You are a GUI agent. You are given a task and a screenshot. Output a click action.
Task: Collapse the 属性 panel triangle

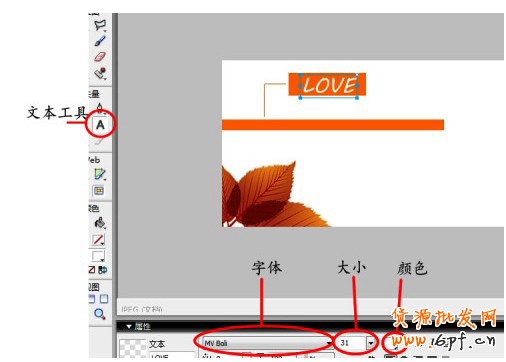[129, 327]
